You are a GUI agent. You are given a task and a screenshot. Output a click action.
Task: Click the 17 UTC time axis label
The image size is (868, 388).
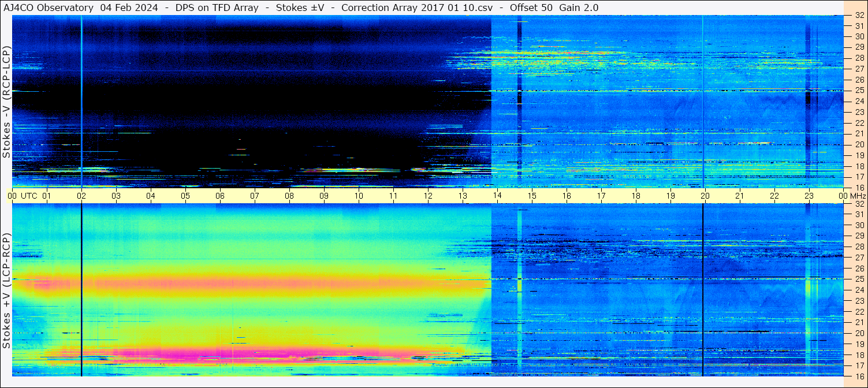(x=601, y=196)
